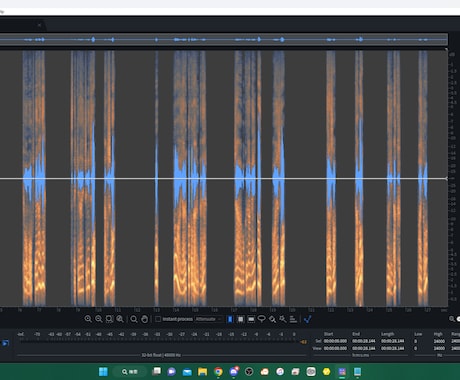Click the zoom in time icon

[x=88, y=319]
